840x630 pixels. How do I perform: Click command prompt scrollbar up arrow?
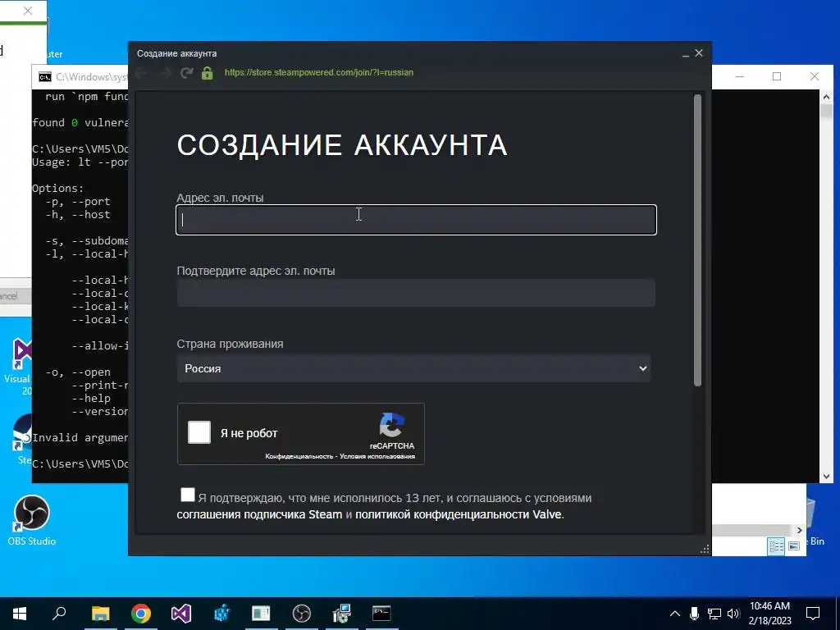click(x=826, y=97)
